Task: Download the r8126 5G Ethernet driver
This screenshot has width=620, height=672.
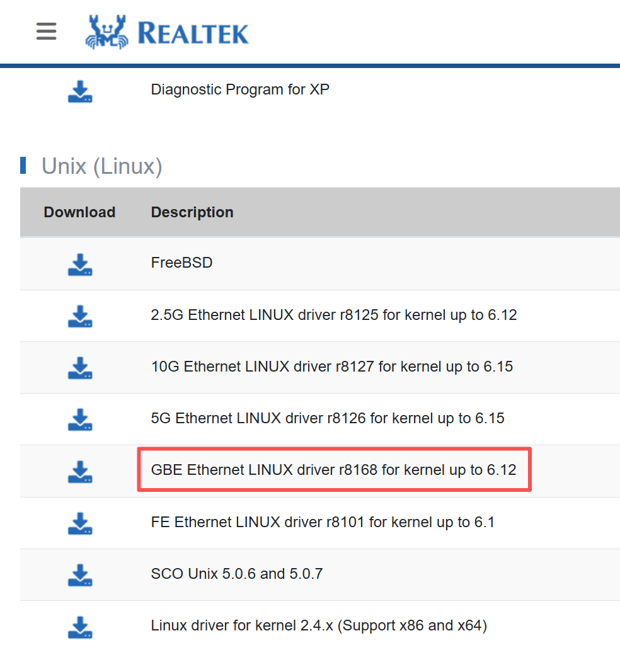Action: pos(80,419)
